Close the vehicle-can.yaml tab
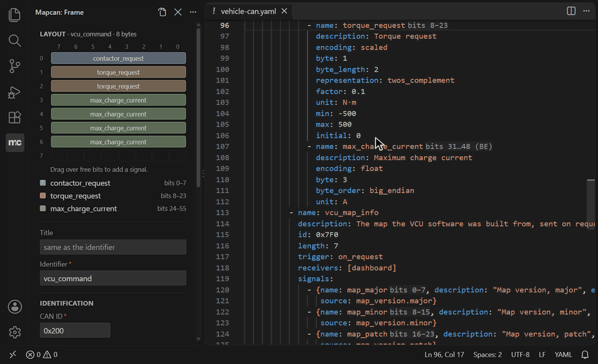 (x=284, y=11)
